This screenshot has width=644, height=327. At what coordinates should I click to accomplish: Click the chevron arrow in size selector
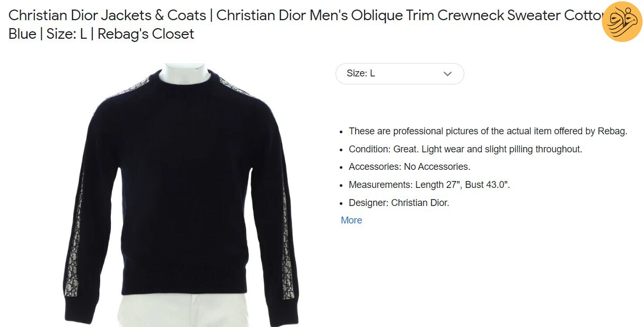coord(447,74)
